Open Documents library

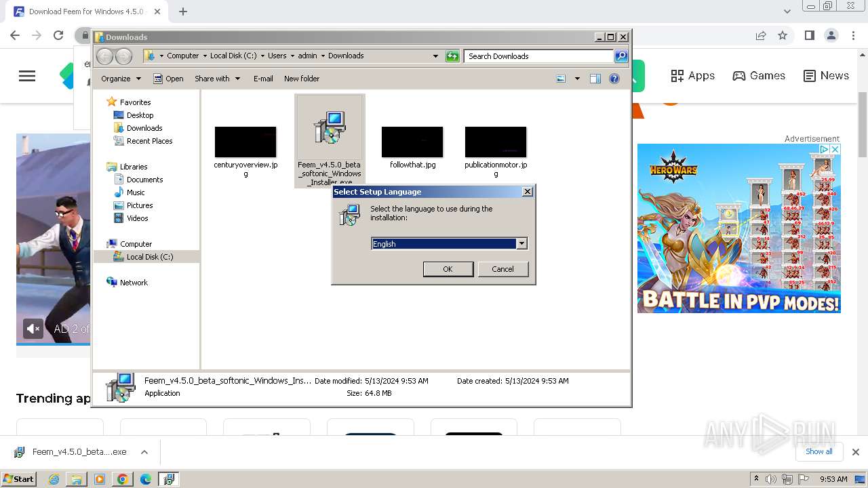click(x=144, y=180)
